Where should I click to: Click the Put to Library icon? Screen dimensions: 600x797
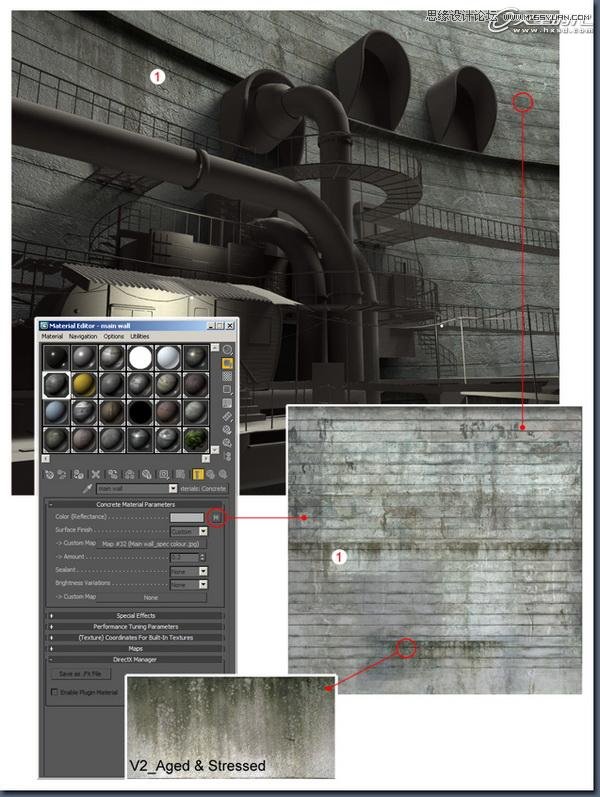(x=146, y=474)
